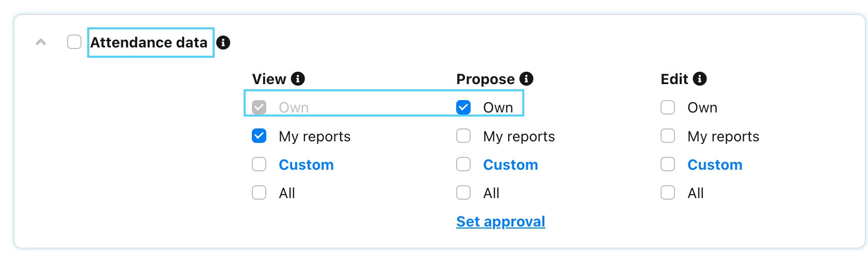Open the Custom link under View
Screen dimensions: 868x260
coord(306,165)
